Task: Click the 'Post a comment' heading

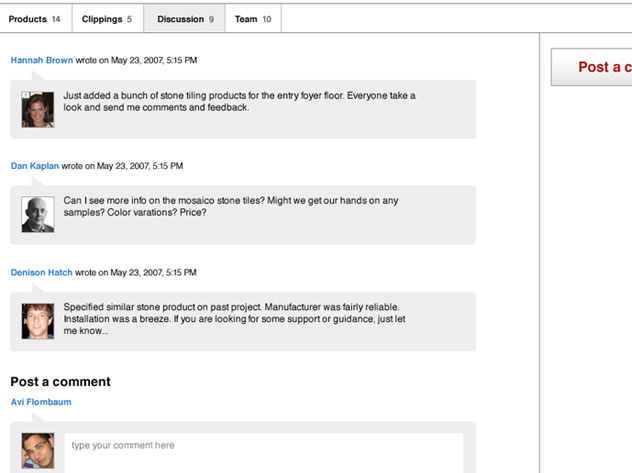Action: click(60, 382)
